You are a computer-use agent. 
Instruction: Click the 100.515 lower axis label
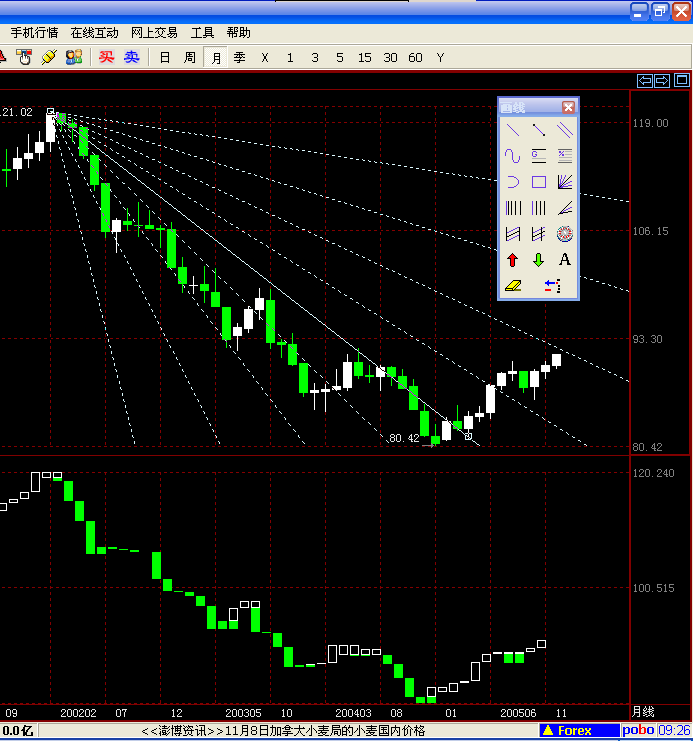coord(654,588)
